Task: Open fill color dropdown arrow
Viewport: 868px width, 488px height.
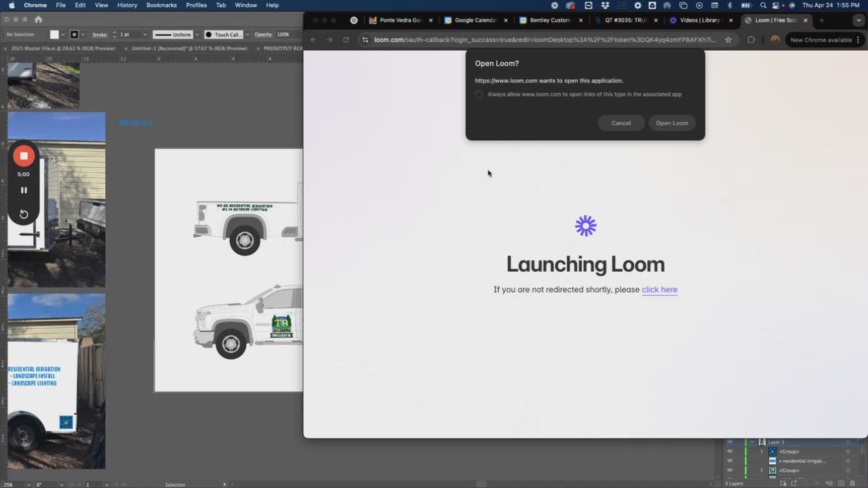Action: tap(64, 35)
